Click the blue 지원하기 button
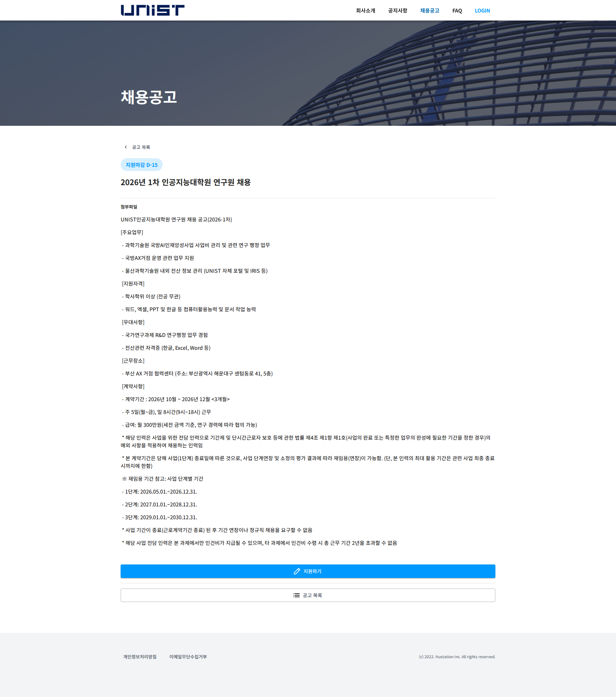The height and width of the screenshot is (697, 616). [x=308, y=571]
